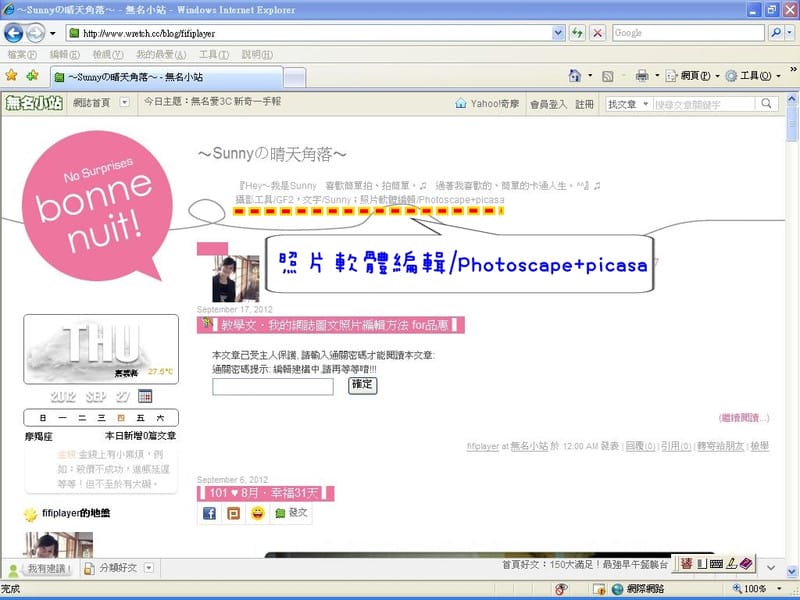The width and height of the screenshot is (800, 600).
Task: Click the Print icon in command bar
Action: pos(642,76)
